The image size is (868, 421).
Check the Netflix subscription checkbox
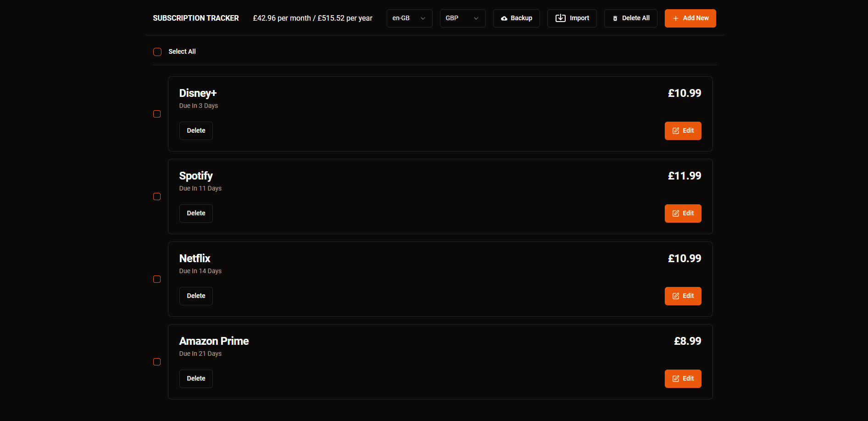pyautogui.click(x=157, y=279)
